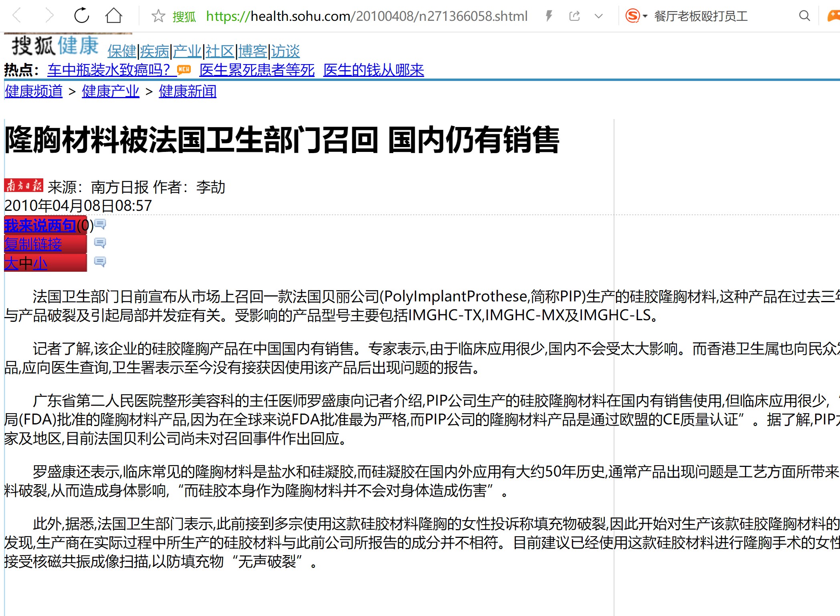Open 我来说两句 comments link
840x616 pixels.
(40, 225)
